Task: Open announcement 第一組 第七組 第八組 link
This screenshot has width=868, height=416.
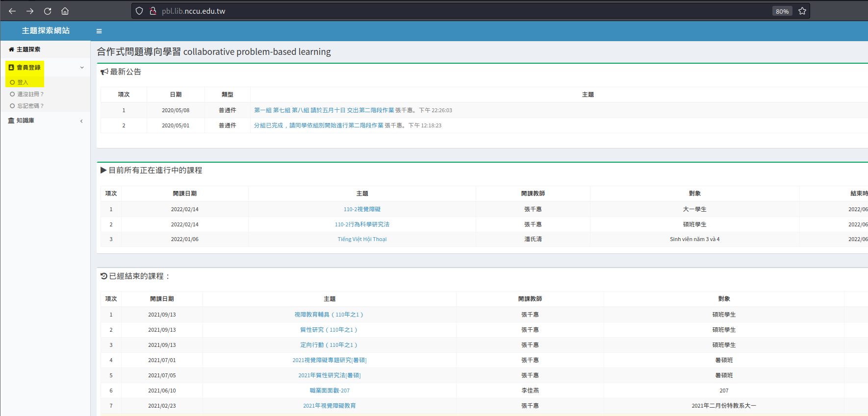Action: tap(324, 110)
